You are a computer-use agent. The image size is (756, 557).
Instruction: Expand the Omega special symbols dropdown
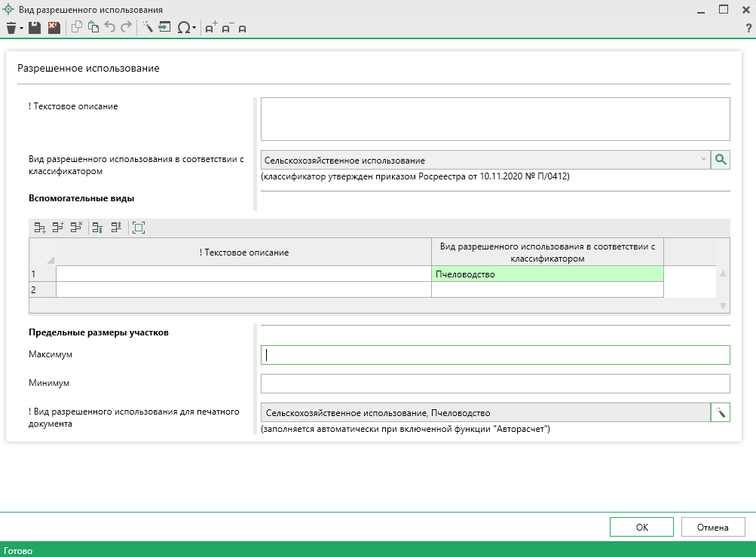pos(194,29)
